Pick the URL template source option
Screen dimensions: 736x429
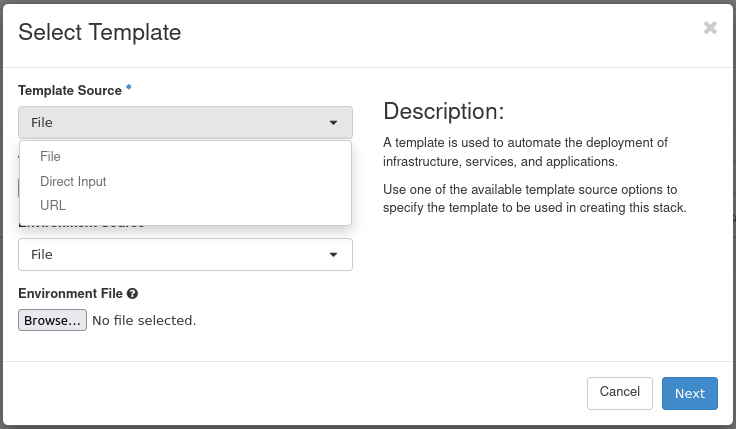(x=53, y=206)
